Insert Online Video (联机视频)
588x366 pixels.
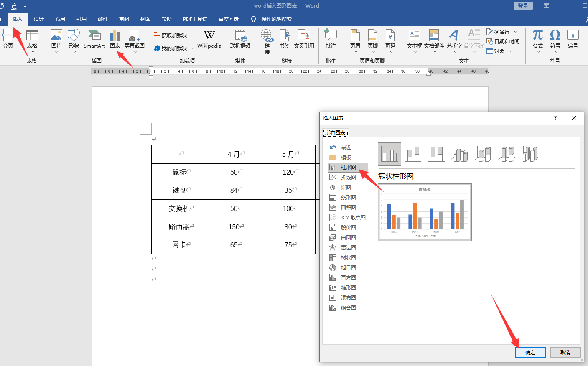point(240,39)
